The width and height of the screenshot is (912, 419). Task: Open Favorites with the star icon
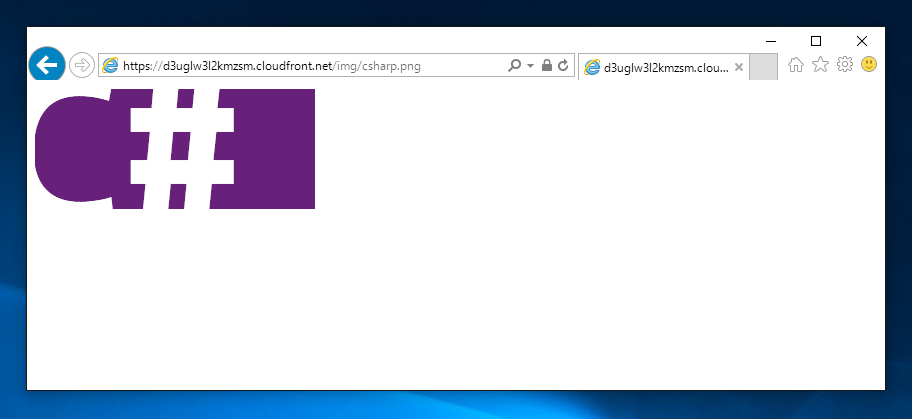click(x=820, y=65)
